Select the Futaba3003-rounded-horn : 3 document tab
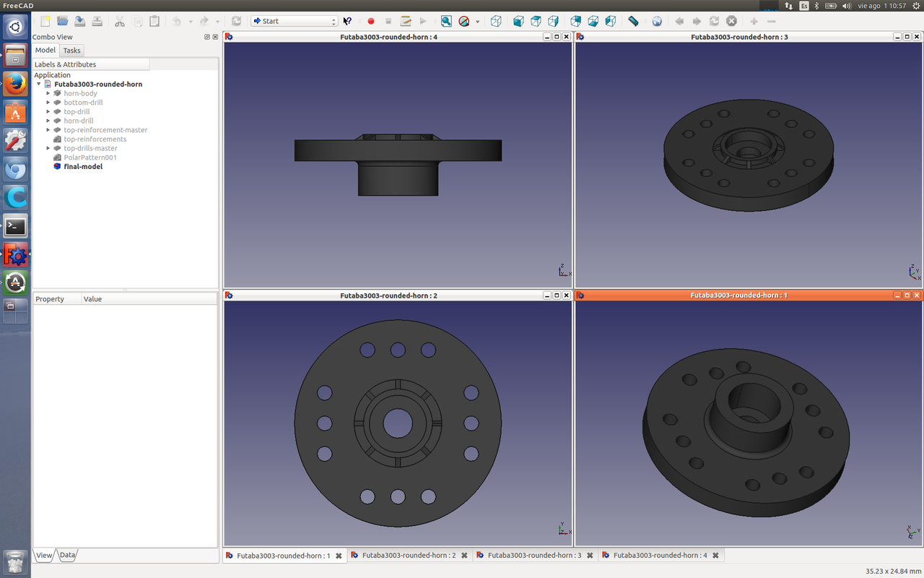924x578 pixels. (534, 556)
